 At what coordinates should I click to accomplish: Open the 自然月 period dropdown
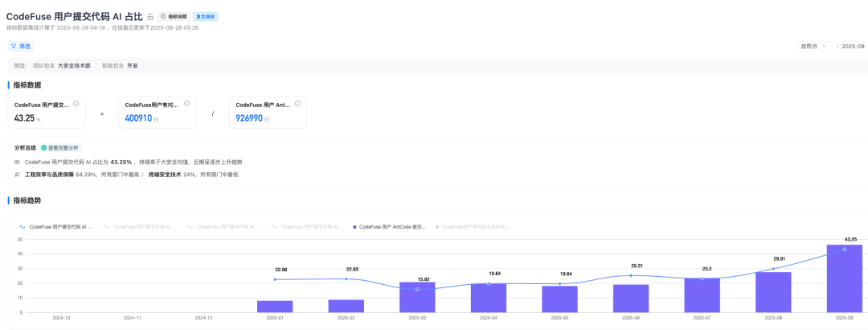[813, 47]
